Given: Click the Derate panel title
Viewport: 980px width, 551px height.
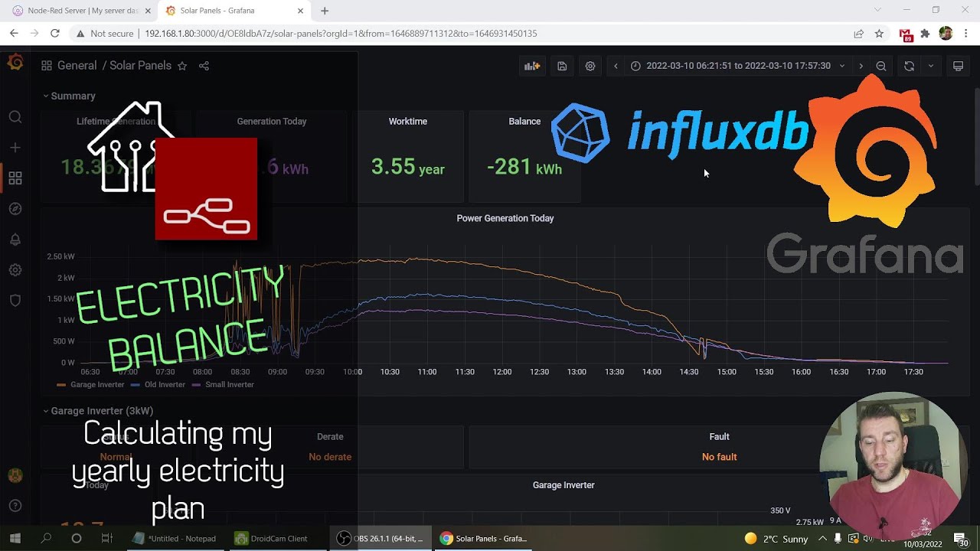Looking at the screenshot, I should point(330,437).
